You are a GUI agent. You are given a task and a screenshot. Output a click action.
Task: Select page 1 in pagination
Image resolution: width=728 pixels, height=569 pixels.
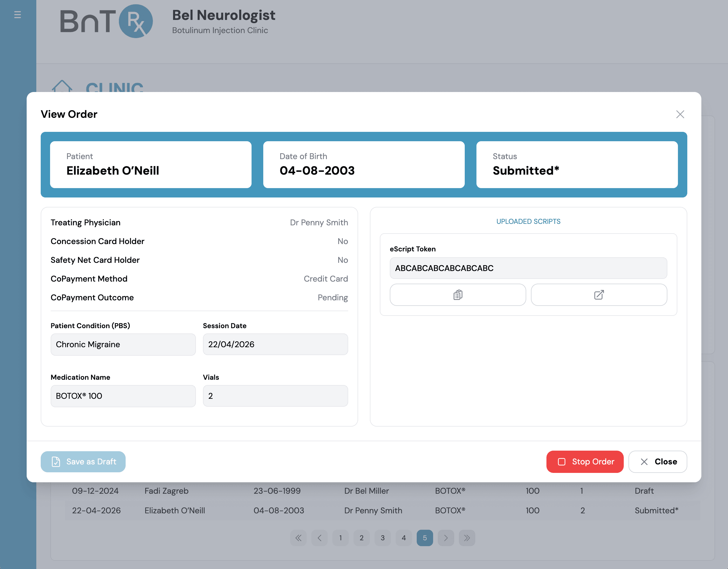(340, 538)
